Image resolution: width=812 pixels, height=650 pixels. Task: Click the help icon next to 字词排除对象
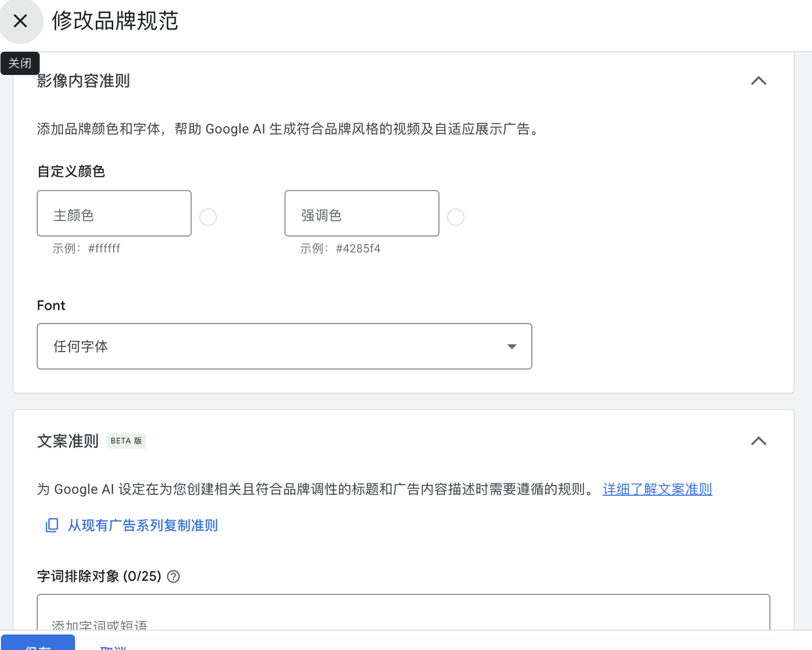173,576
